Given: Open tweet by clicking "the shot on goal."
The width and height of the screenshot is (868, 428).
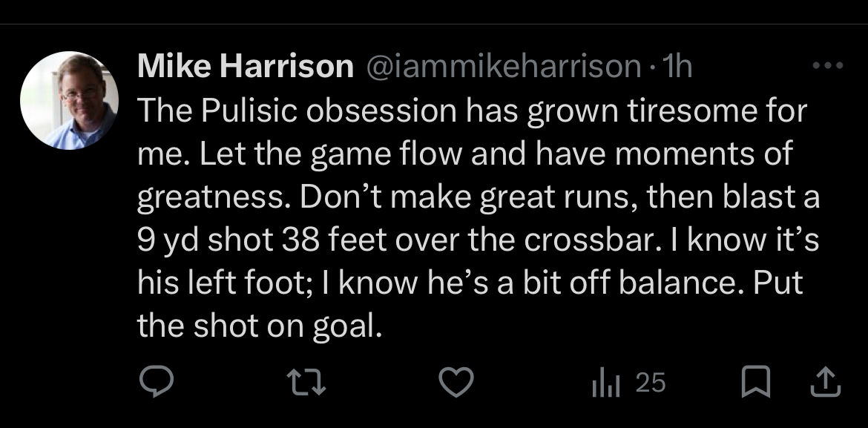Looking at the screenshot, I should coord(260,326).
